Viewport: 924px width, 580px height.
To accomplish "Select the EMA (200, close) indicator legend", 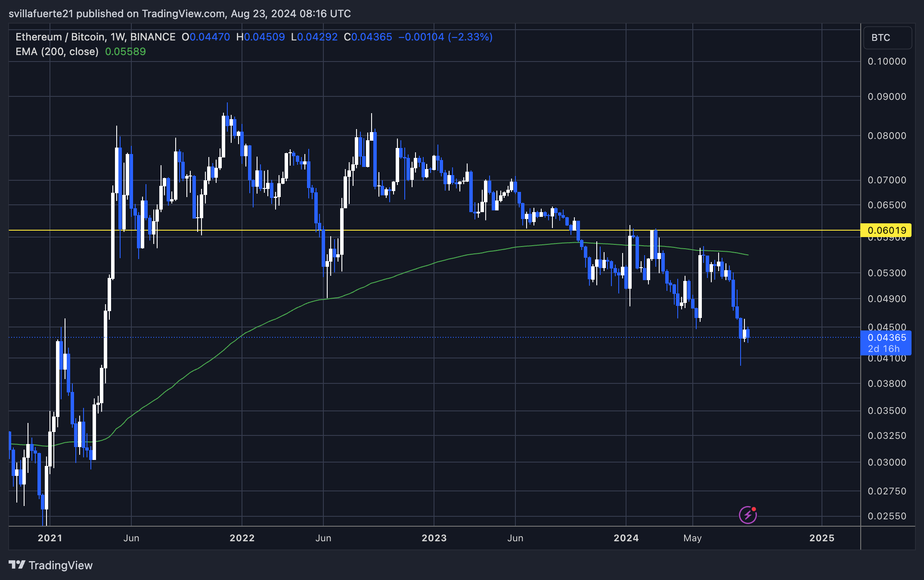I will (x=57, y=52).
